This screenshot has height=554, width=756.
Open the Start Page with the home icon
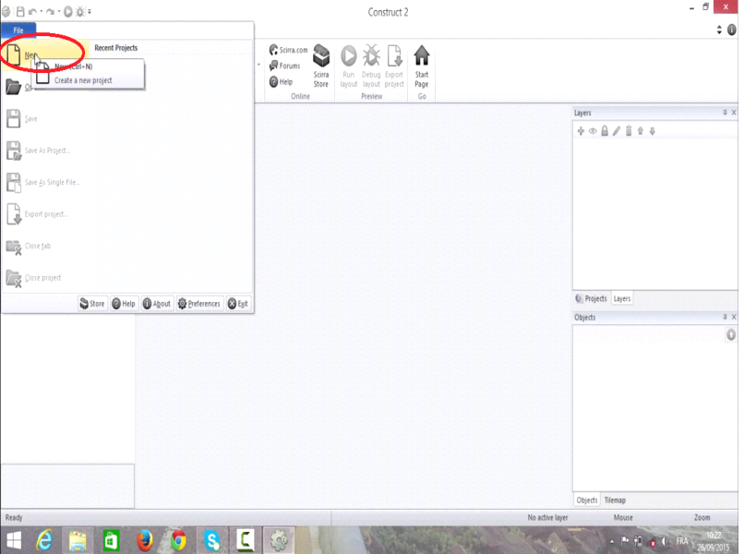[x=422, y=54]
